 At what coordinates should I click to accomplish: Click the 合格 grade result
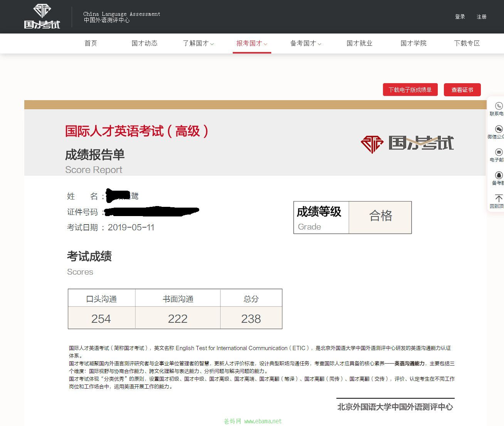(381, 216)
